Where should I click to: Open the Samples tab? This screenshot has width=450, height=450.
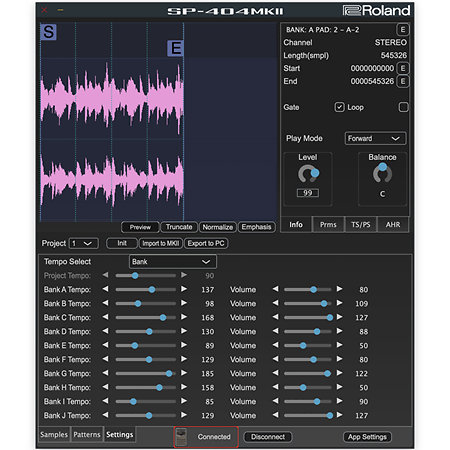[54, 435]
